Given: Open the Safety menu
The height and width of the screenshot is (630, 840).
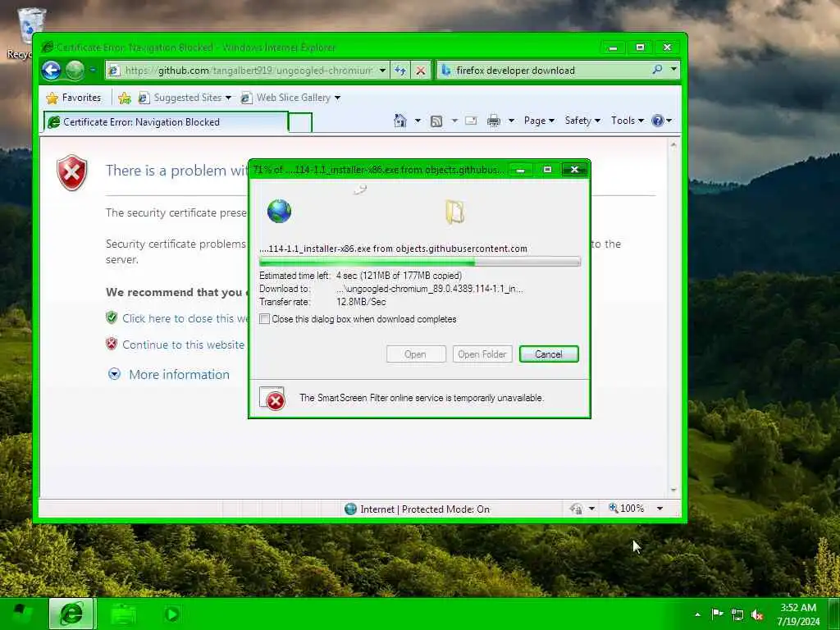Looking at the screenshot, I should tap(582, 121).
